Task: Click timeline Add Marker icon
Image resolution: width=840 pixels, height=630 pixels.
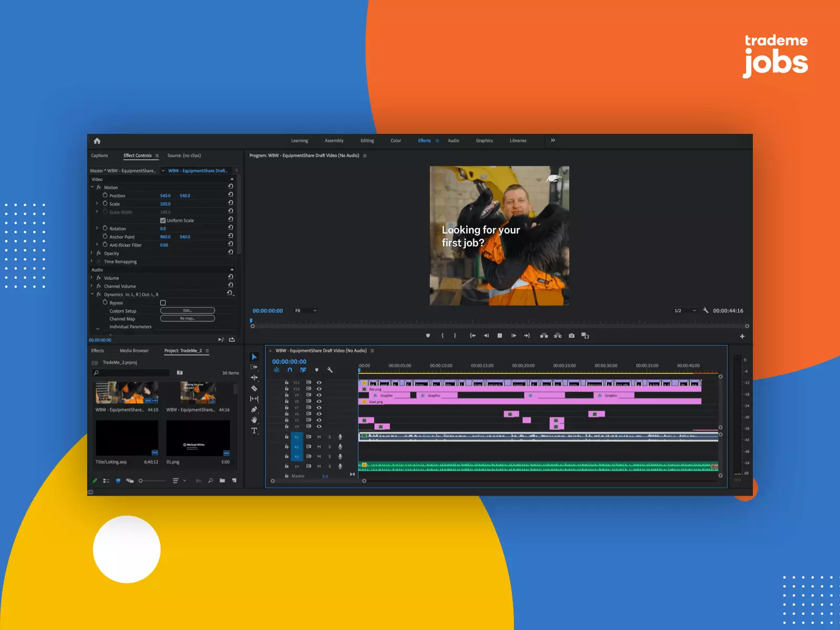Action: pos(317,370)
